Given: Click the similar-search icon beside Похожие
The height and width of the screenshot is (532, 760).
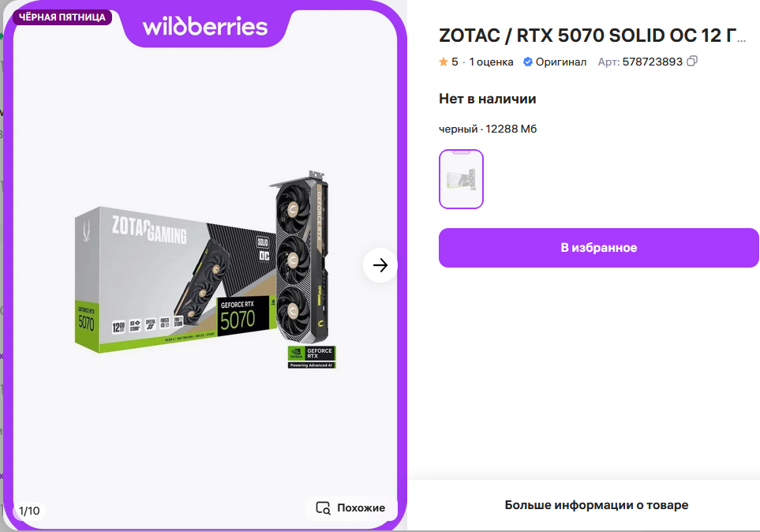Looking at the screenshot, I should [323, 508].
